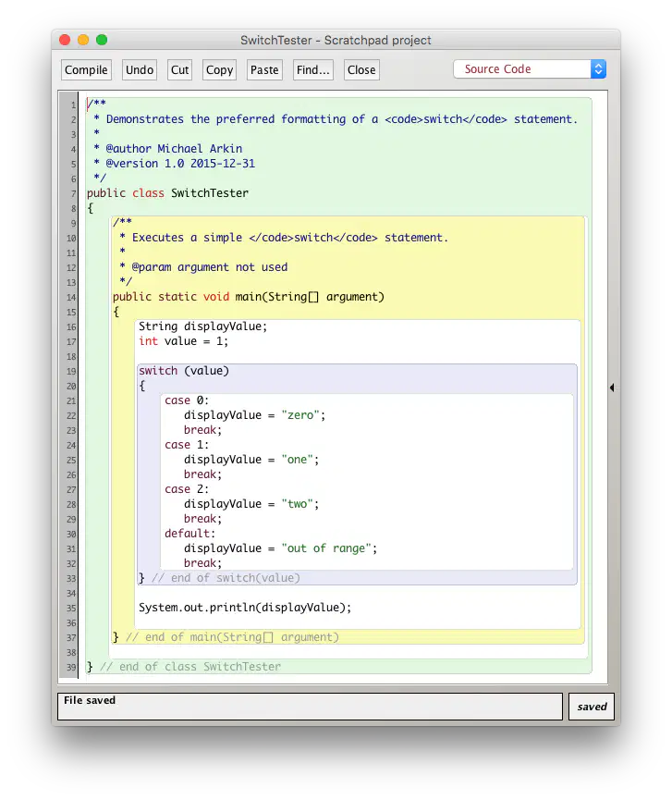Click the string literal "two"
The width and height of the screenshot is (672, 800).
pos(298,503)
